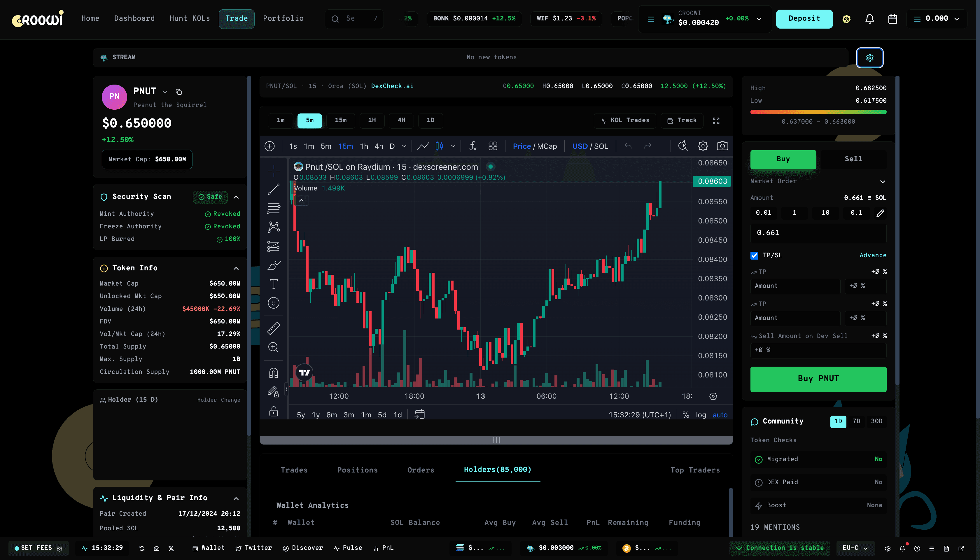Open the notifications bell in header
The image size is (980, 560).
click(869, 19)
